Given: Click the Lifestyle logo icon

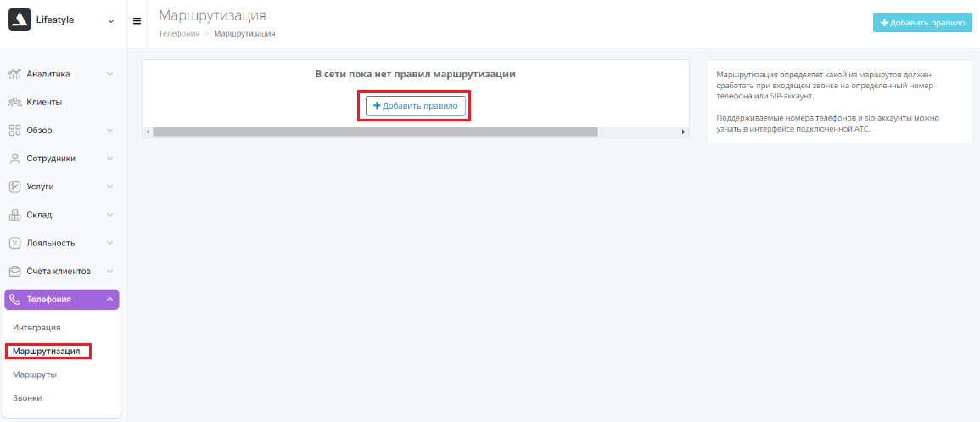Looking at the screenshot, I should click(20, 20).
